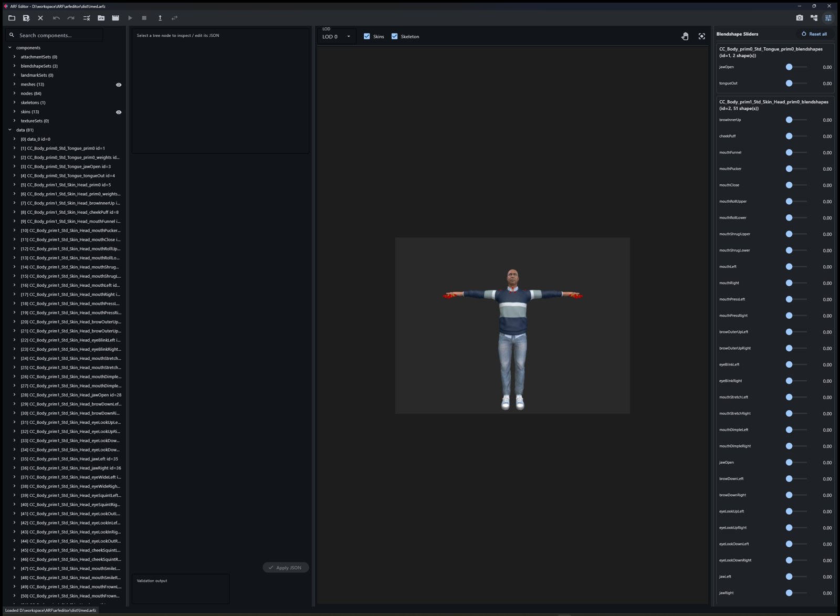Click the camera screenshot icon
Screen dimensions: 840x616
point(800,18)
